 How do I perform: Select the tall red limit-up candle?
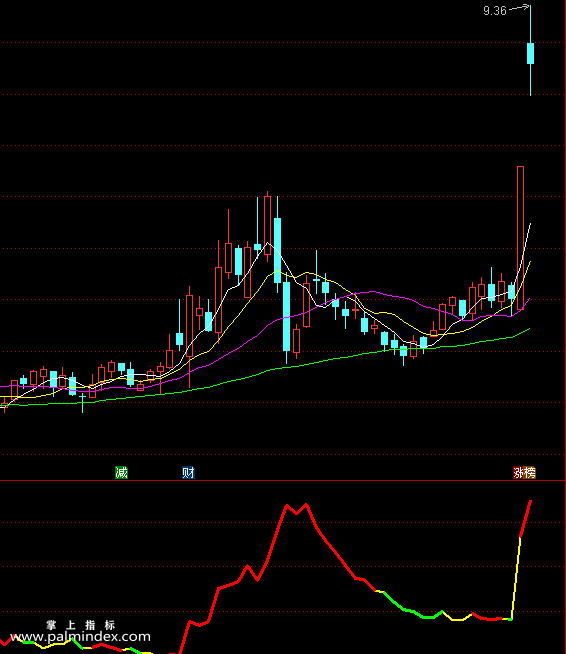pyautogui.click(x=521, y=238)
